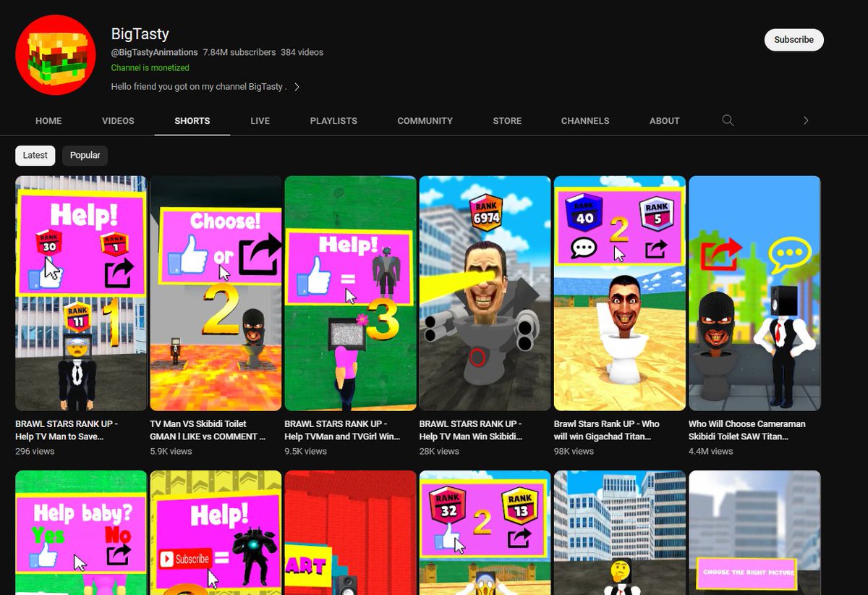Open the ABOUT tab
868x595 pixels.
(x=665, y=121)
